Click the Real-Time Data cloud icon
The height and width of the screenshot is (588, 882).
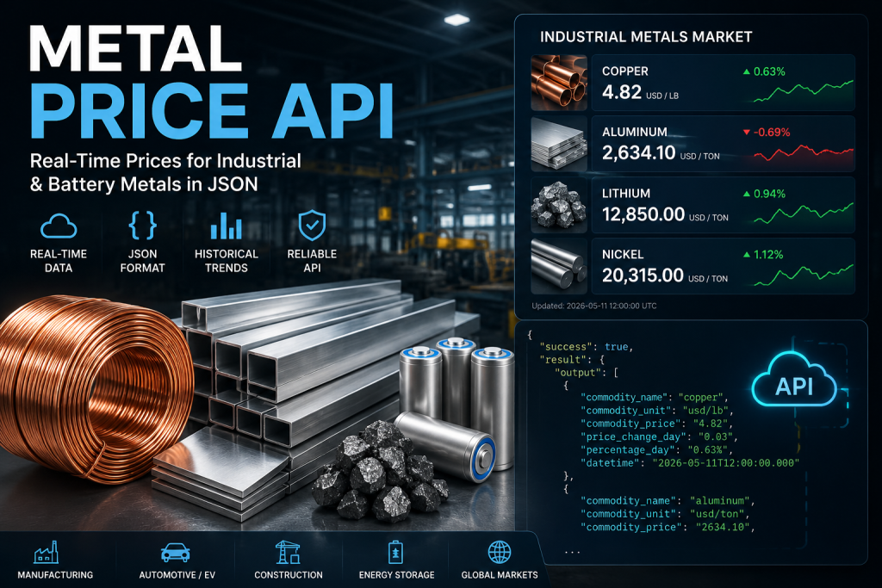(x=59, y=226)
